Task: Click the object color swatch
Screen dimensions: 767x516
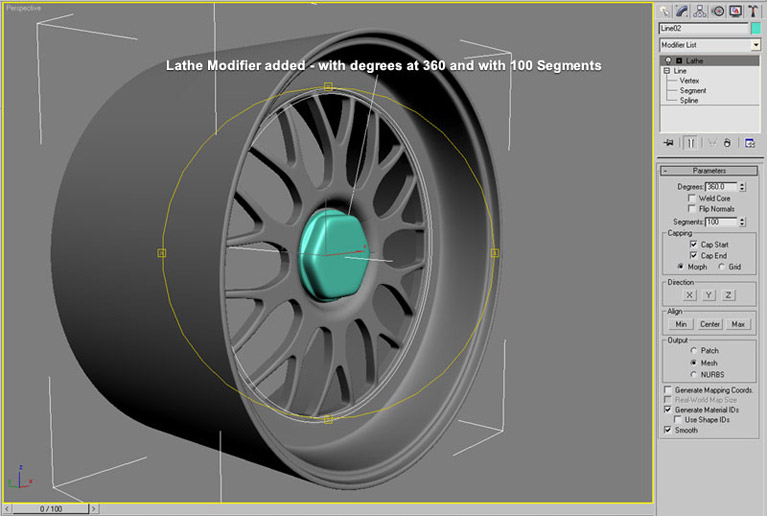Action: click(x=755, y=29)
